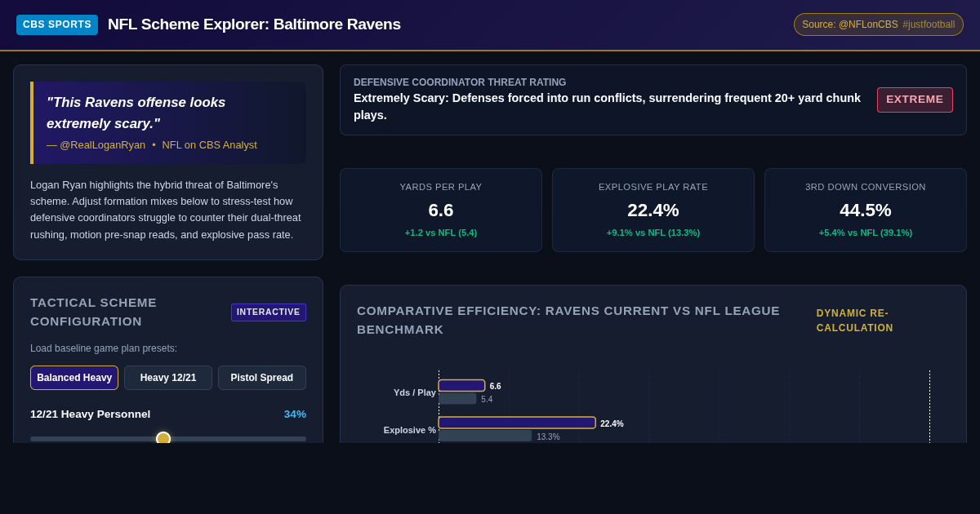980x514 pixels.
Task: Choose the Pistol Spread preset
Action: coord(262,378)
